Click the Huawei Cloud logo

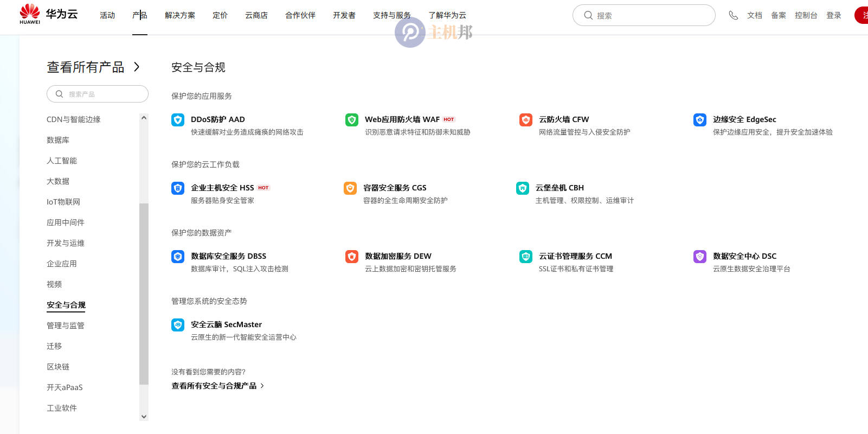point(48,15)
